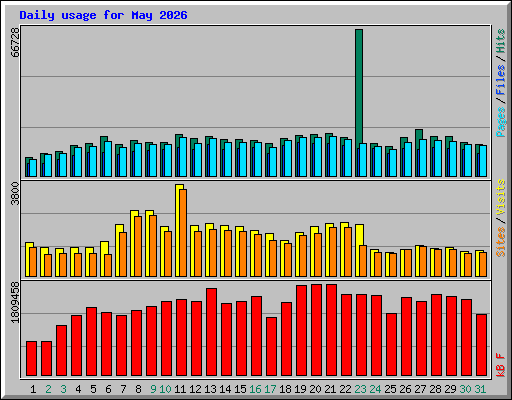Click day label 26 on the x-axis
Image resolution: width=512 pixels, height=400 pixels.
point(405,389)
